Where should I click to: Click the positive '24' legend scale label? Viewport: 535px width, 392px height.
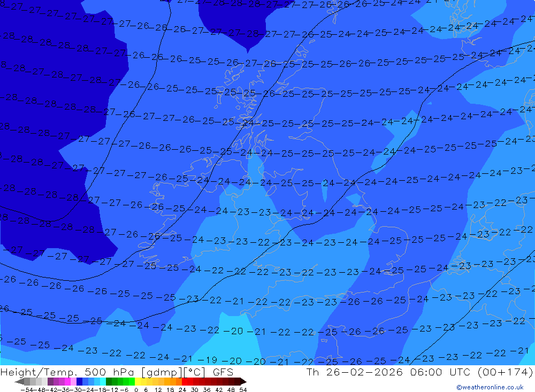click(182, 390)
